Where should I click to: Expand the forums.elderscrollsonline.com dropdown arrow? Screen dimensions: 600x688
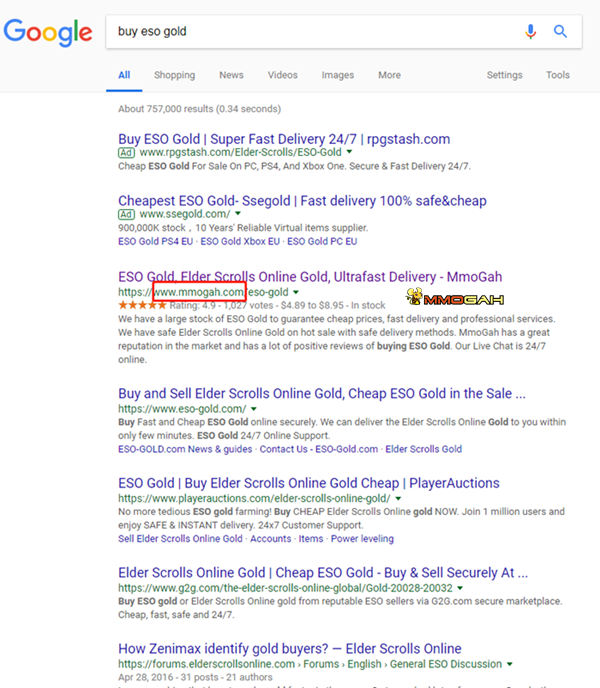510,664
